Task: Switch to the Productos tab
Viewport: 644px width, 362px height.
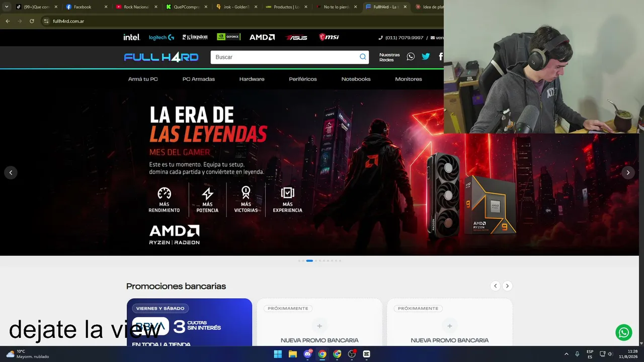Action: (286, 7)
